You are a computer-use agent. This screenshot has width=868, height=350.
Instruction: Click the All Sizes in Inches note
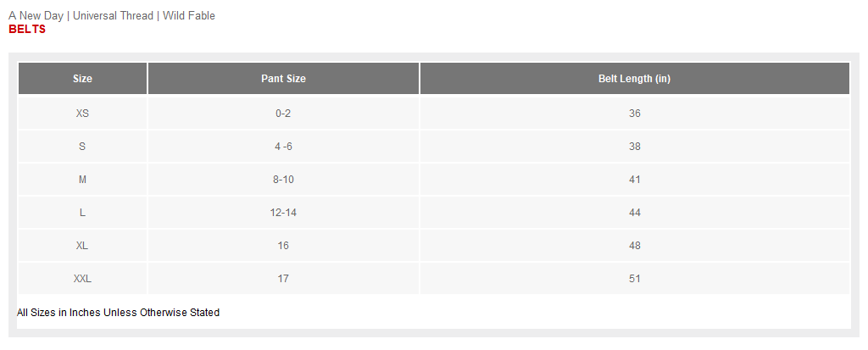tap(118, 313)
